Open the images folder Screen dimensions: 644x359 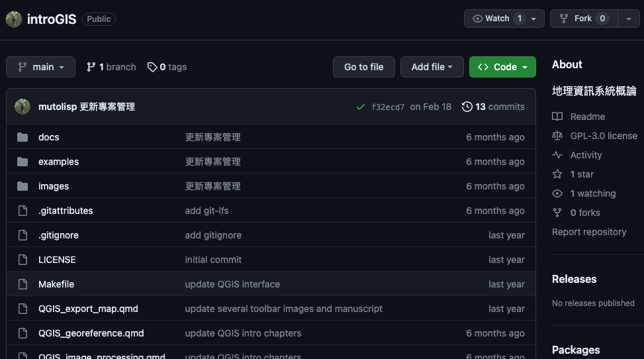click(54, 186)
